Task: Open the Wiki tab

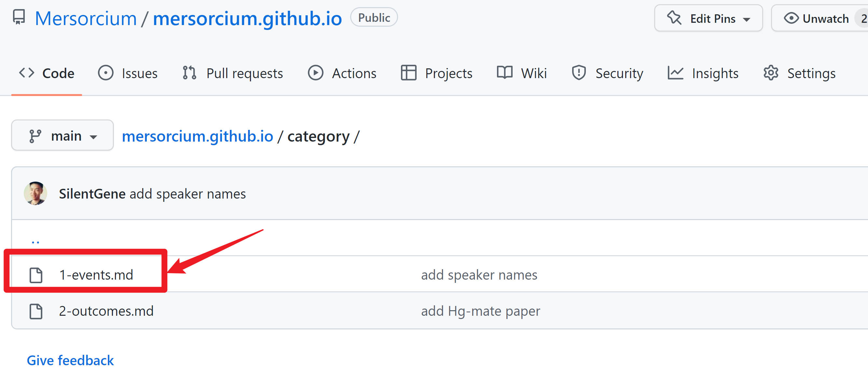Action: coord(522,74)
